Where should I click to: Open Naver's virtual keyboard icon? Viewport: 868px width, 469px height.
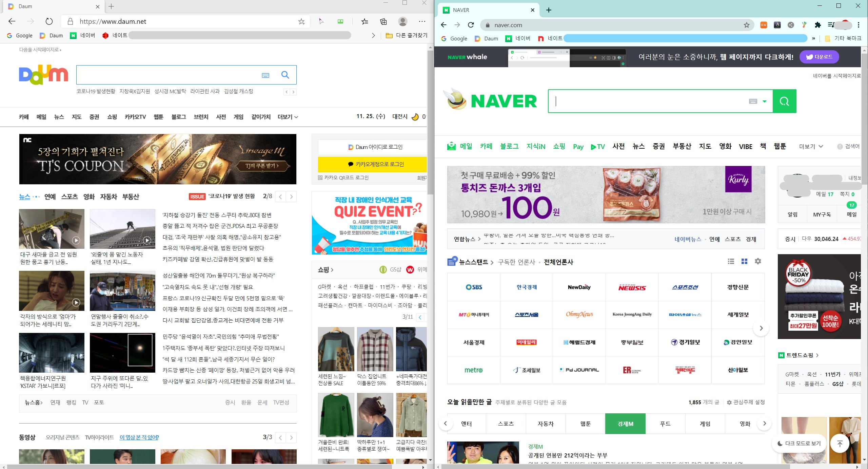(753, 101)
